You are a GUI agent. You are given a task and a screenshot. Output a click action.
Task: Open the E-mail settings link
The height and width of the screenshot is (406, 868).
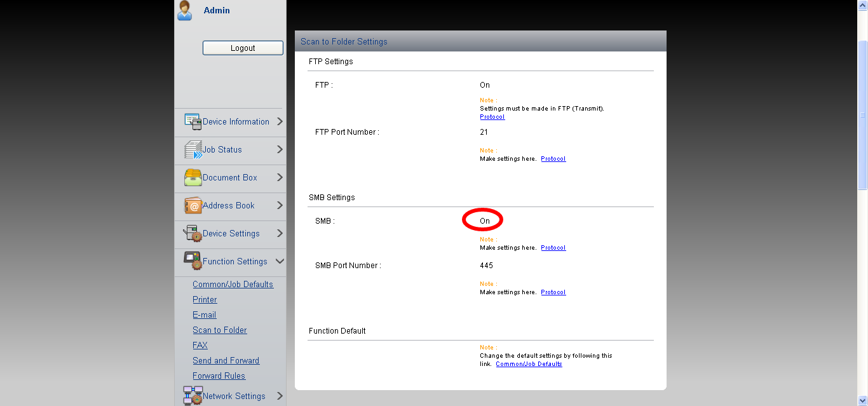pyautogui.click(x=205, y=315)
